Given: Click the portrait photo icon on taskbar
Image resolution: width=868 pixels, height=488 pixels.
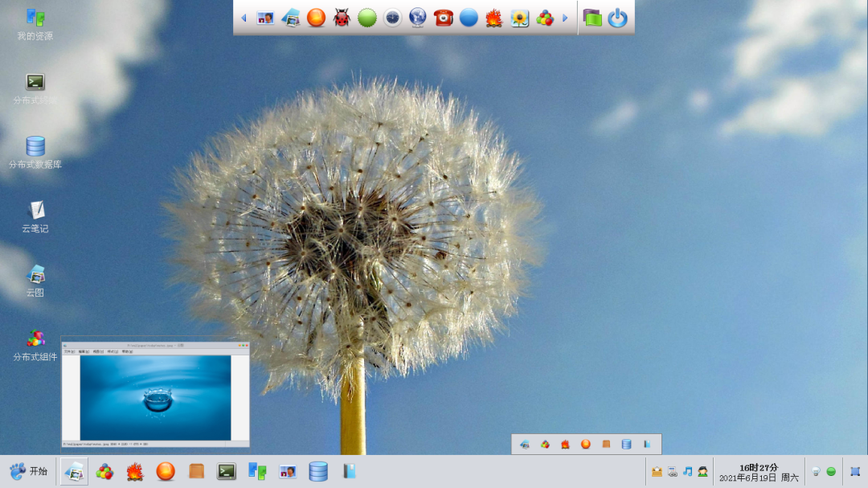Looking at the screenshot, I should click(x=288, y=471).
